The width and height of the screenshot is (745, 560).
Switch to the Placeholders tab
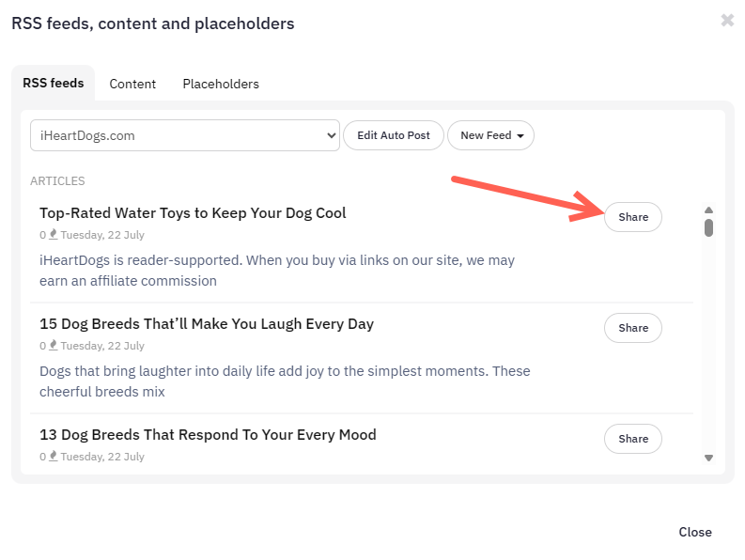coord(221,84)
